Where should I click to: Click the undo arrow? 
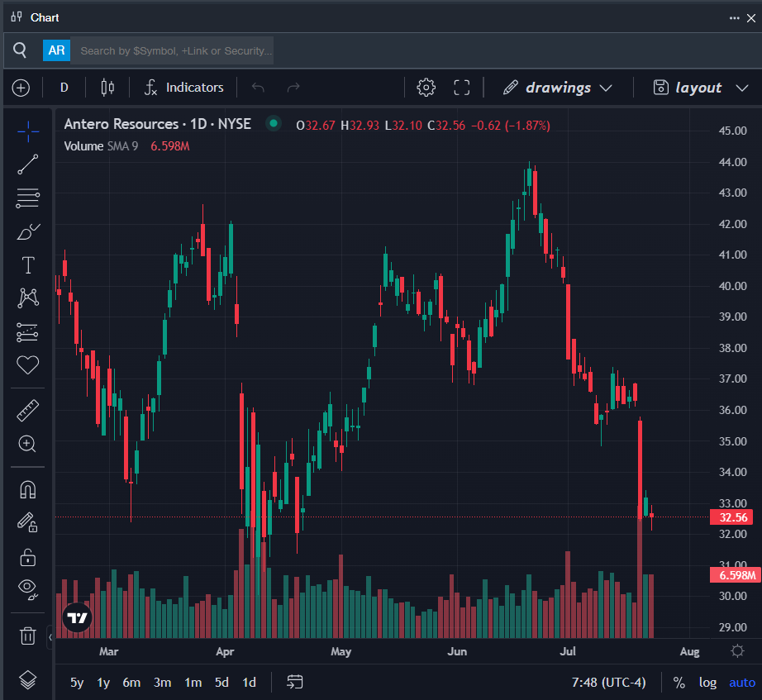pos(258,88)
